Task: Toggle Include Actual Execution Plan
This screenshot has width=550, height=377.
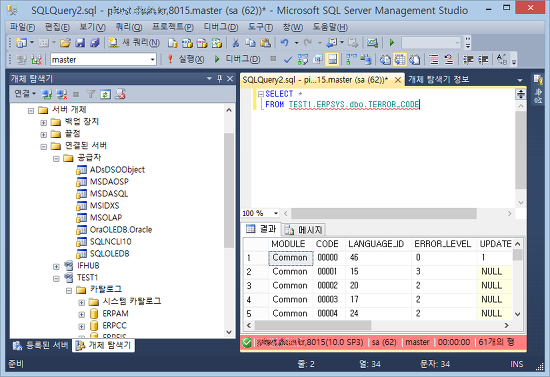Action: (351, 60)
